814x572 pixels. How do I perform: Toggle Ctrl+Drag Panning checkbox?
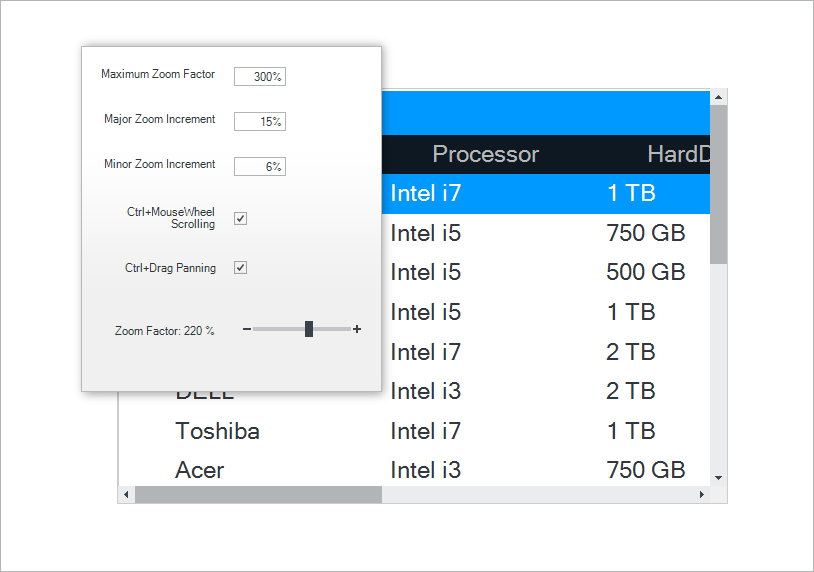[x=241, y=268]
